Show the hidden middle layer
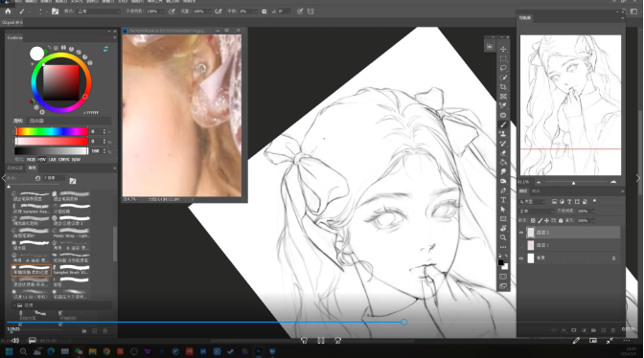644x358 pixels. 521,245
